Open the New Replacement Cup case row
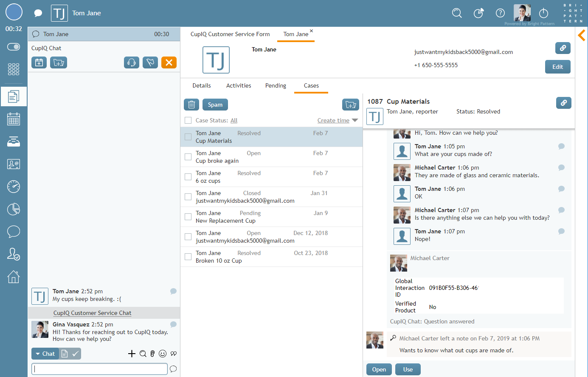 point(272,217)
